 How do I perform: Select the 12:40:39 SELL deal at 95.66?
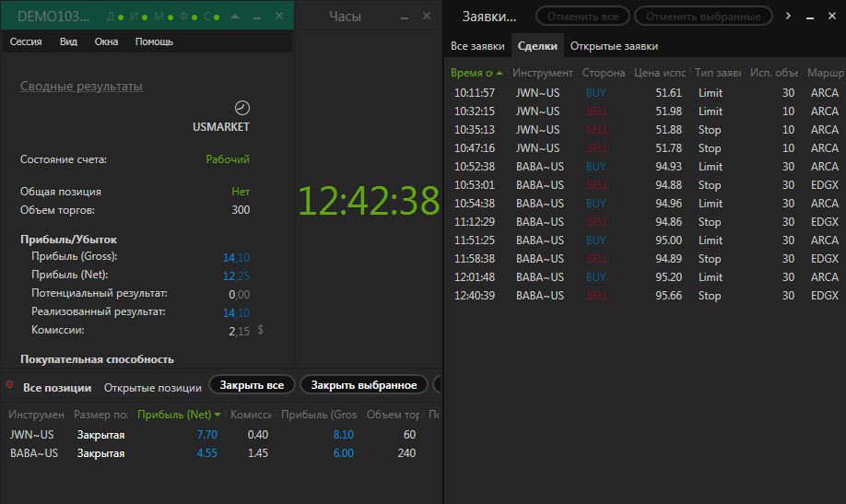[x=646, y=295]
